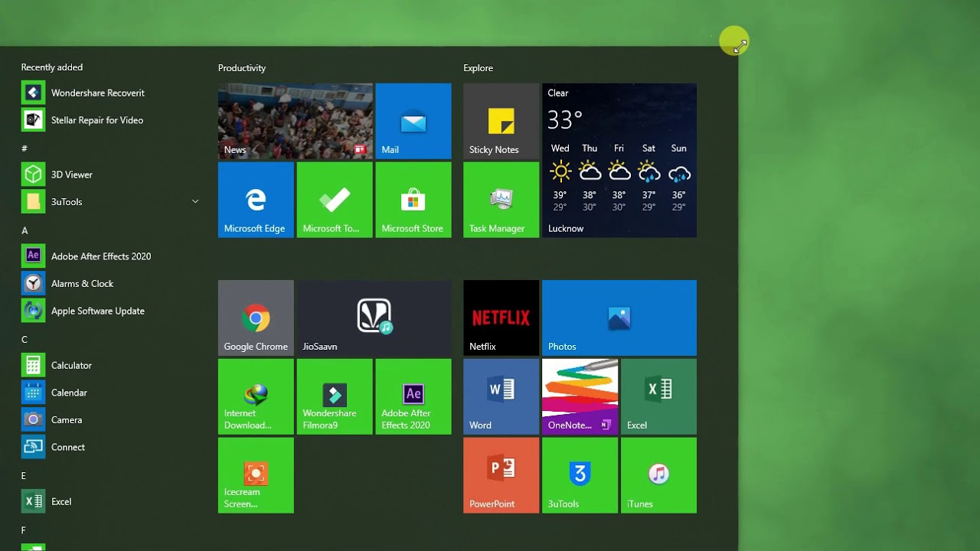Open JioSaavn tile

(374, 318)
